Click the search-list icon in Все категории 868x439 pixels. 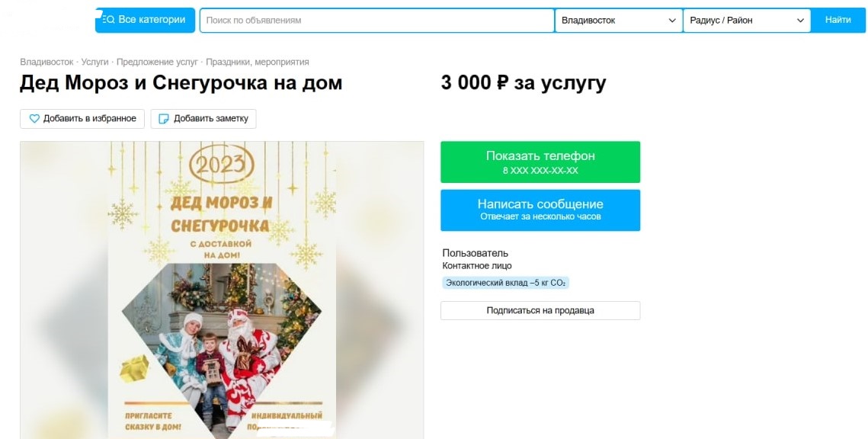(x=108, y=20)
